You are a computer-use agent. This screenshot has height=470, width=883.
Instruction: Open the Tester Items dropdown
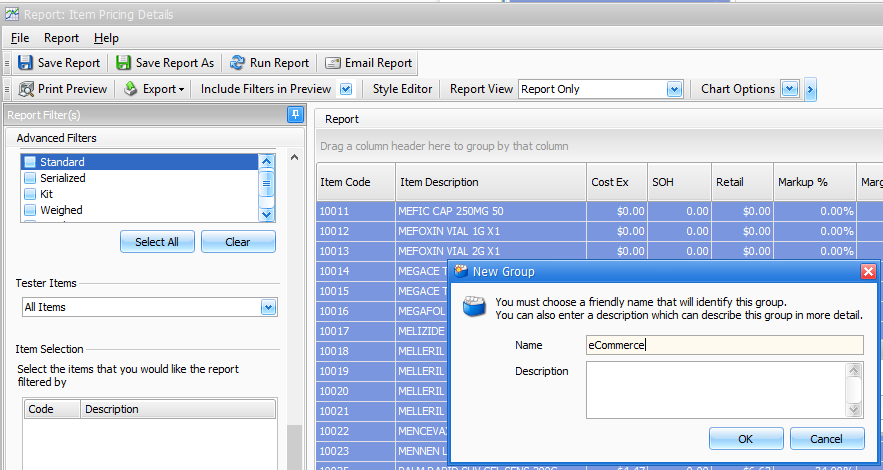pyautogui.click(x=268, y=307)
